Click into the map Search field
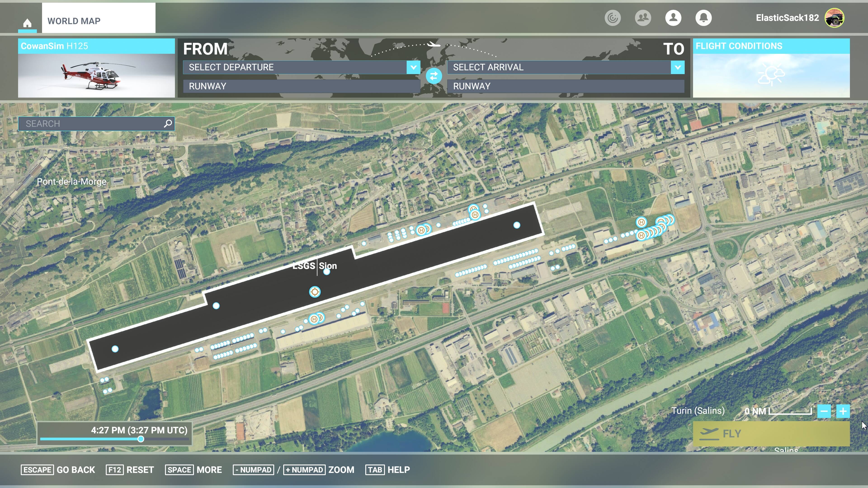Screen dimensions: 868x488 click(x=91, y=124)
